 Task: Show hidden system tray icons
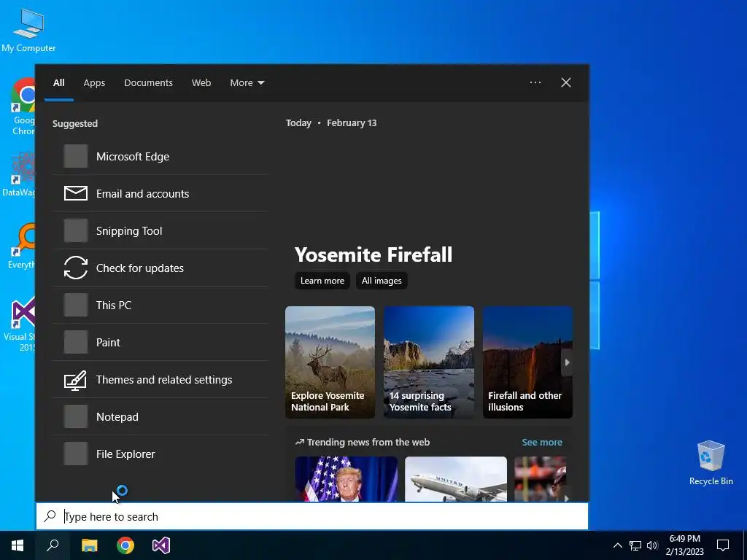click(617, 545)
